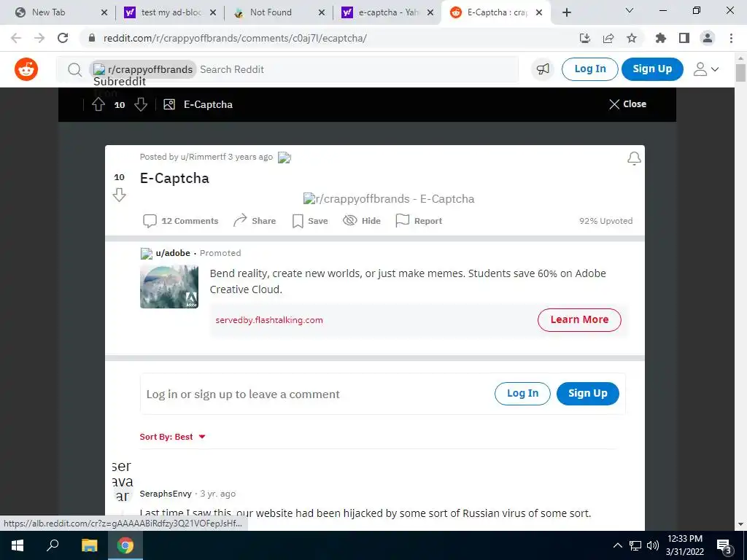The width and height of the screenshot is (747, 560).
Task: Downvote using the arrow in black header
Action: point(141,104)
